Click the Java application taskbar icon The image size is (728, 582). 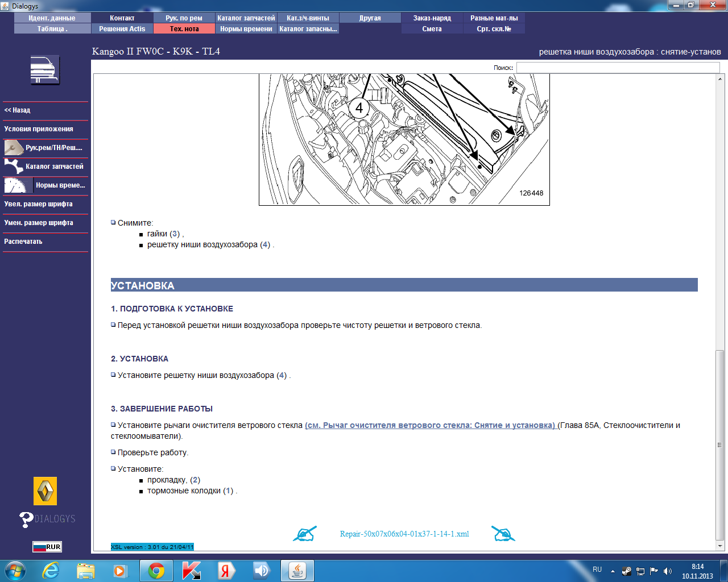[x=297, y=571]
